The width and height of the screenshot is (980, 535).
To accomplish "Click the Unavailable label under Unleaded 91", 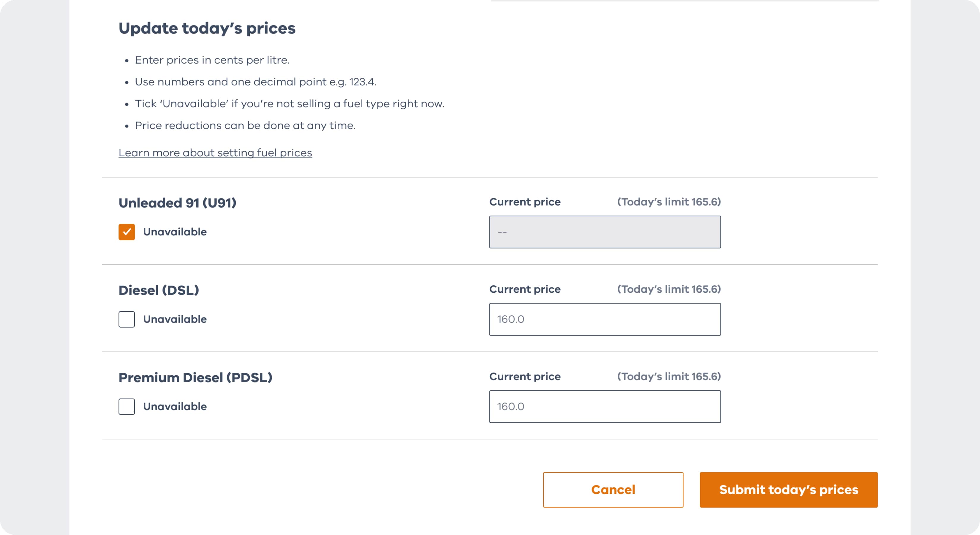I will (x=175, y=232).
